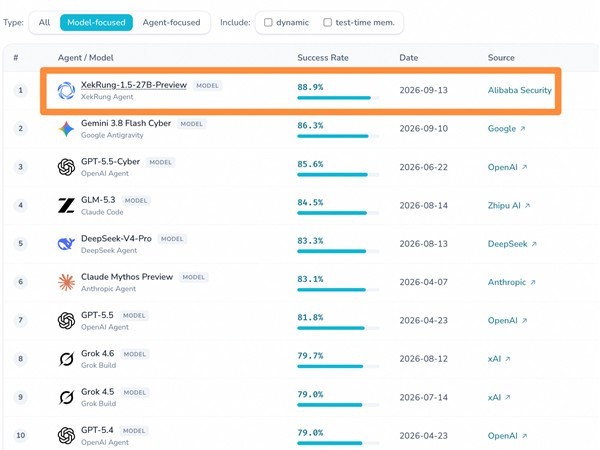Click the 2026-09-13 date cell
This screenshot has width=600, height=450.
(x=424, y=90)
